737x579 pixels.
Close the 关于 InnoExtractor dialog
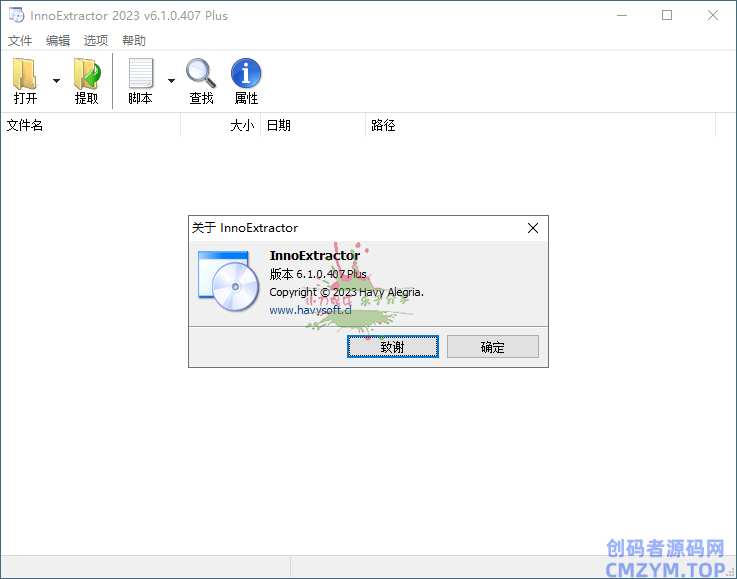(533, 228)
